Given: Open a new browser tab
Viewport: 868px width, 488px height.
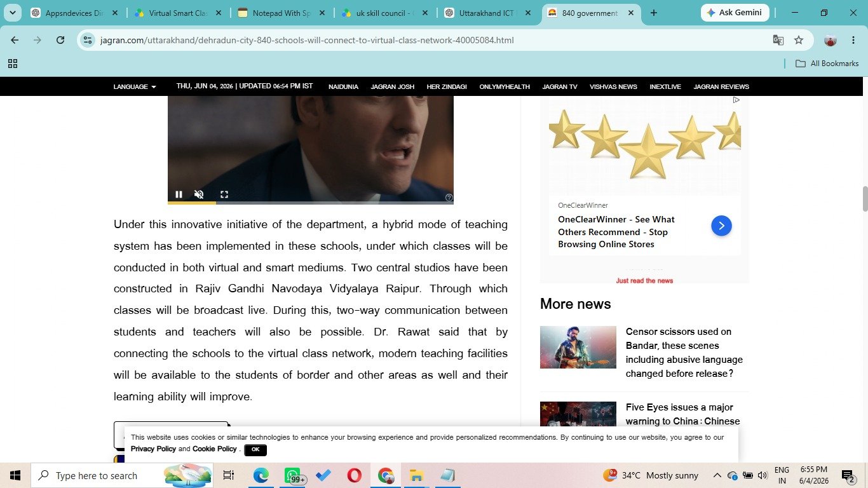Looking at the screenshot, I should pyautogui.click(x=654, y=13).
